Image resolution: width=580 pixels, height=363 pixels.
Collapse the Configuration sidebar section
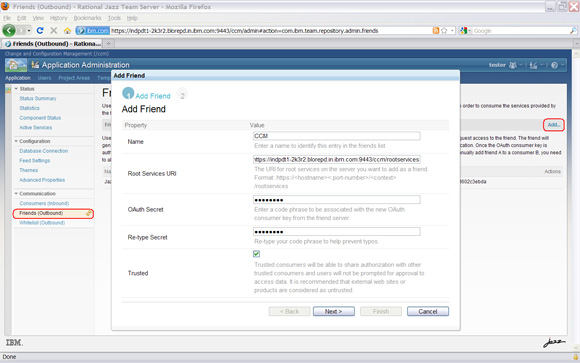(x=16, y=141)
